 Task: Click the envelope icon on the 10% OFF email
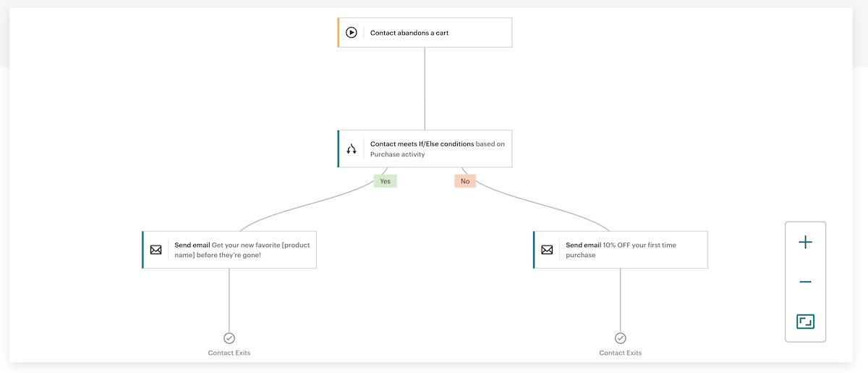(x=547, y=250)
